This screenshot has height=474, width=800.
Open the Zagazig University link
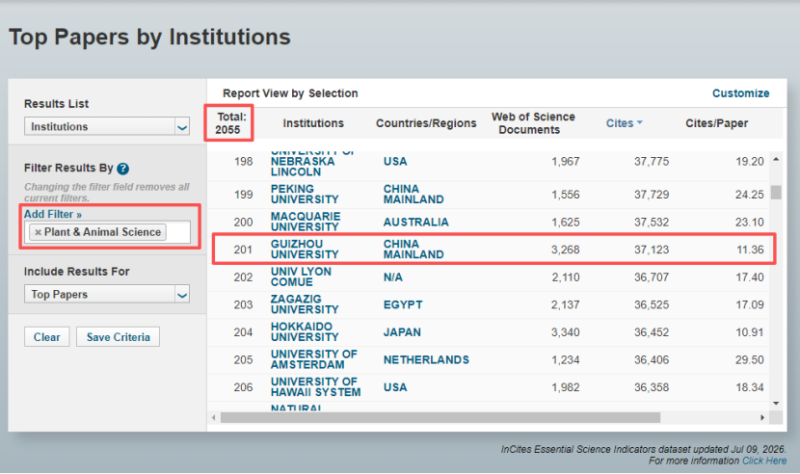(305, 304)
